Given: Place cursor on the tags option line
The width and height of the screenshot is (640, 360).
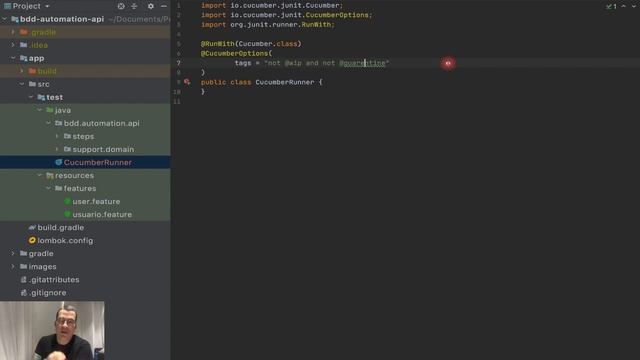Looking at the screenshot, I should 312,63.
